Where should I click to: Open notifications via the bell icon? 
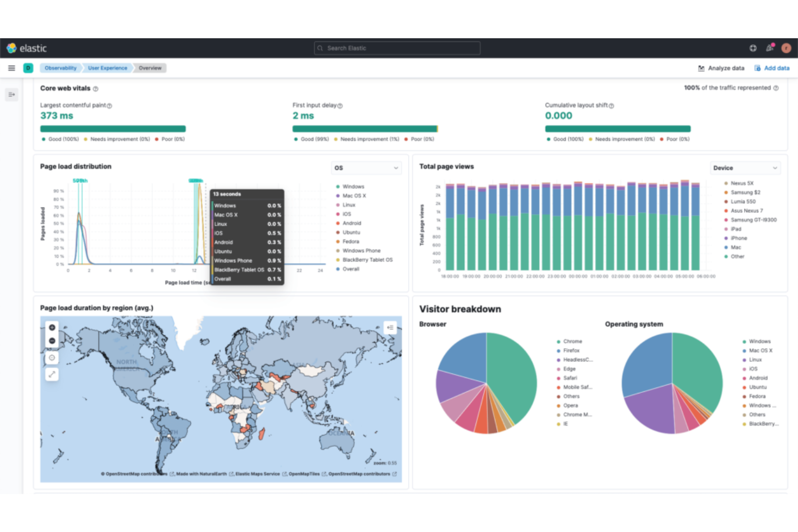pyautogui.click(x=770, y=48)
